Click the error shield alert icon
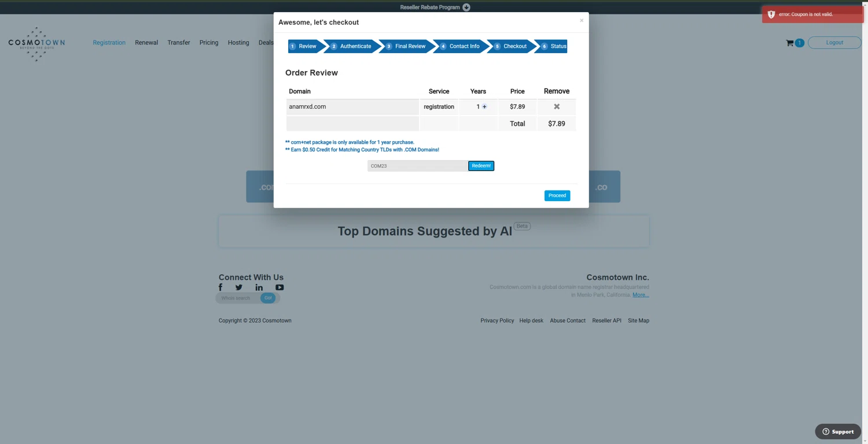Image resolution: width=868 pixels, height=444 pixels. [x=771, y=14]
